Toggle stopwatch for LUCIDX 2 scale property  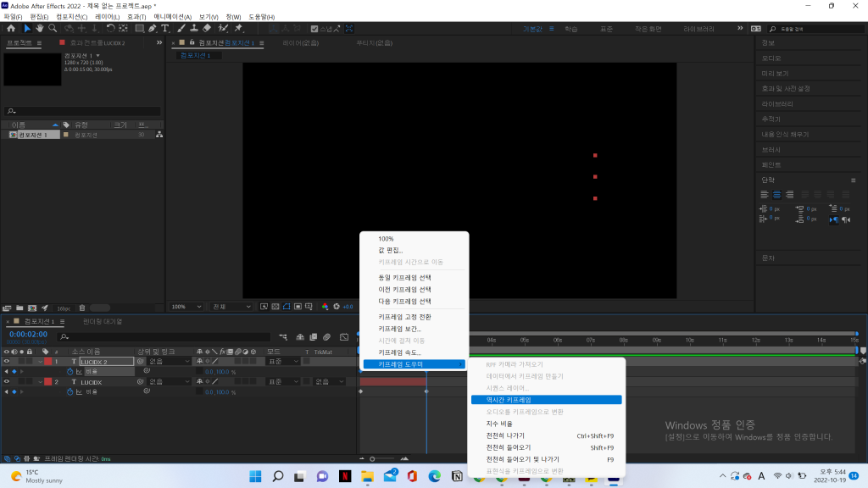(x=70, y=372)
